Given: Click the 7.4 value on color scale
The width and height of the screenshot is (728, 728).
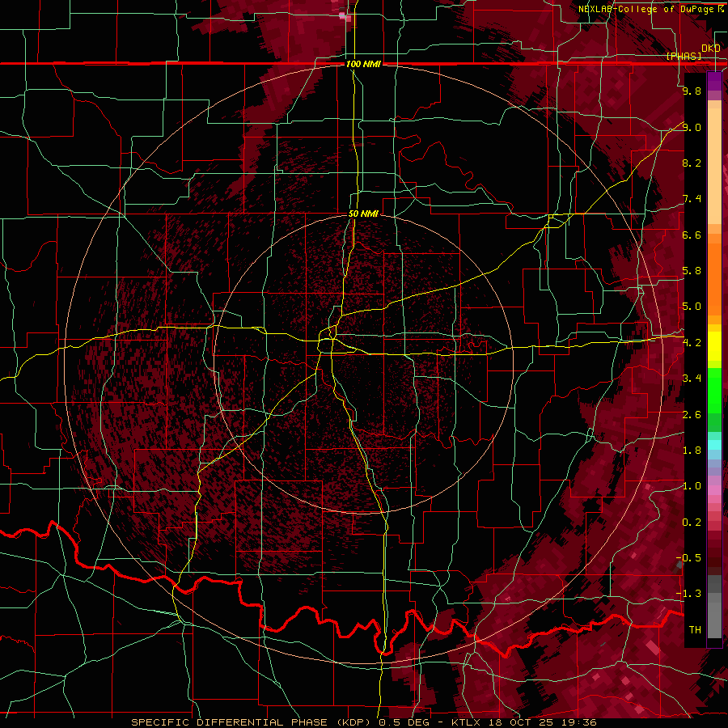Looking at the screenshot, I should 692,199.
